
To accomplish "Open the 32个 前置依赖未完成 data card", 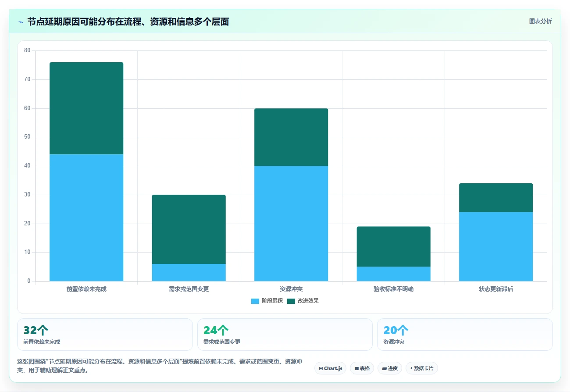I will [105, 335].
